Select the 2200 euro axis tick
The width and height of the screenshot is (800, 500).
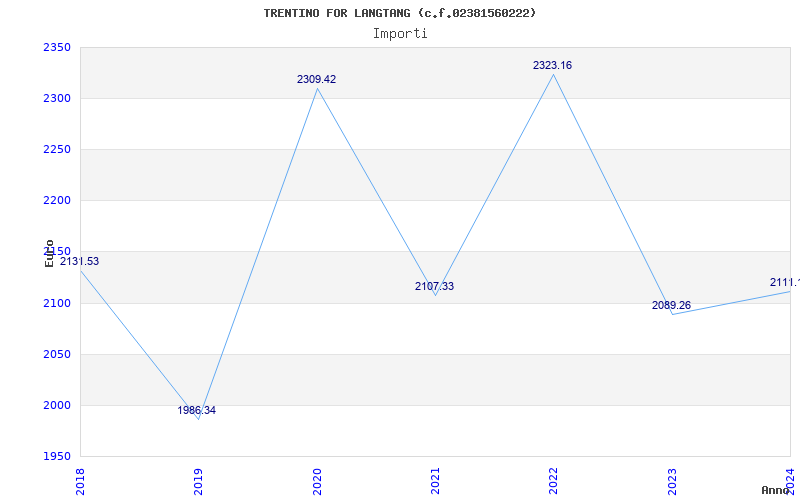click(x=57, y=201)
